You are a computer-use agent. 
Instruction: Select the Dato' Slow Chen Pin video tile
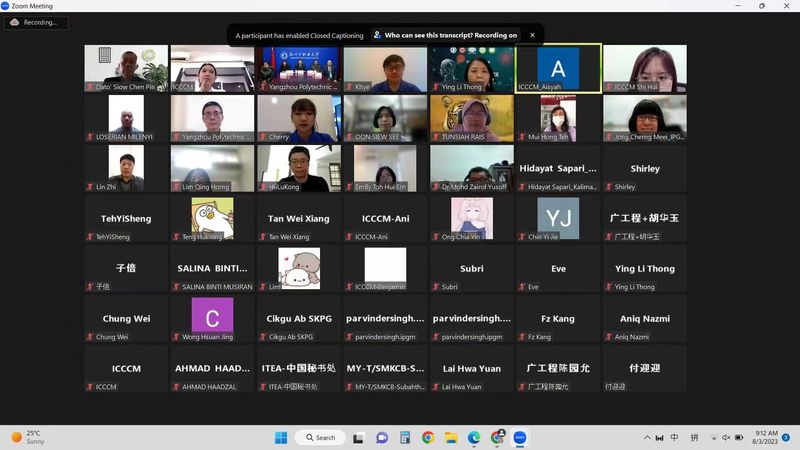click(x=126, y=68)
